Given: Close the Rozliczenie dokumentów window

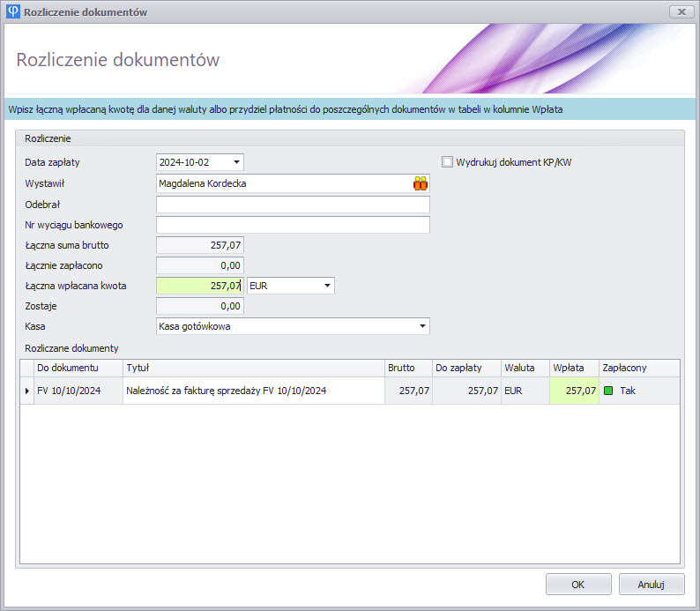Looking at the screenshot, I should [680, 12].
